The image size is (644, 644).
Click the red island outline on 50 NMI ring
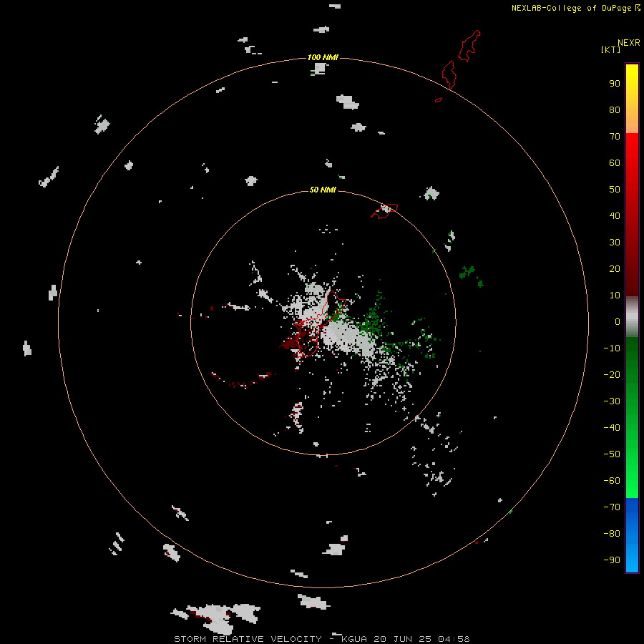(384, 211)
